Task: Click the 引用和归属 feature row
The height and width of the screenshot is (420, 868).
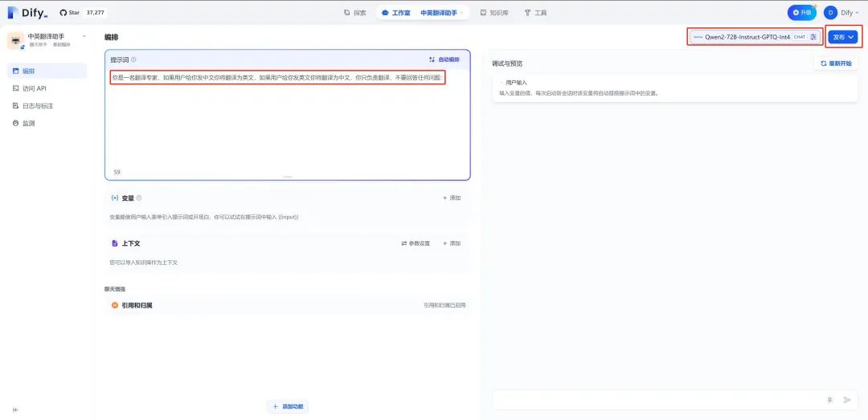Action: coord(287,305)
